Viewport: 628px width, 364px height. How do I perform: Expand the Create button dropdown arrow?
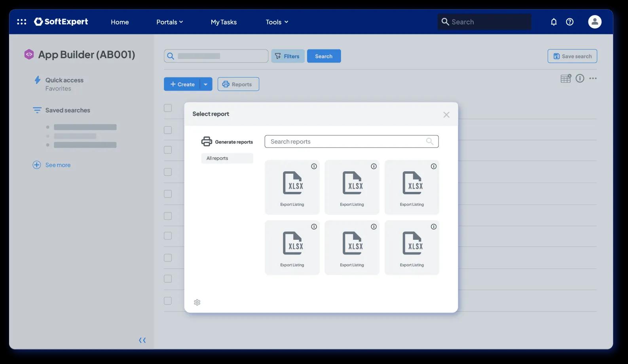tap(206, 84)
